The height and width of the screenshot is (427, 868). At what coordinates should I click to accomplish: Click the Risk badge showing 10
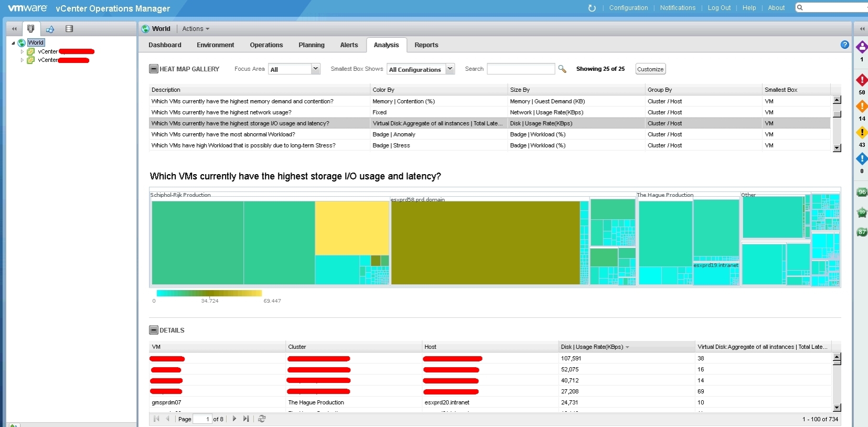click(x=862, y=212)
